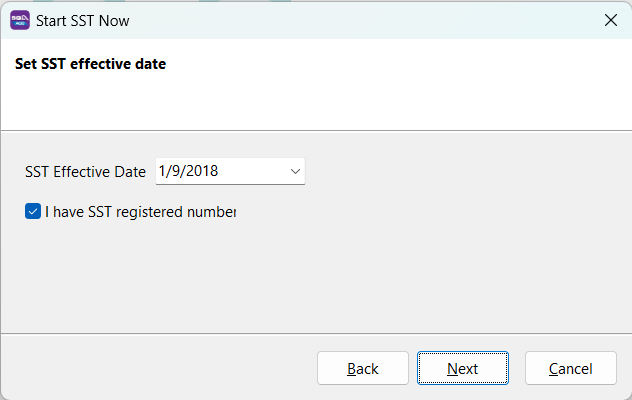The image size is (632, 400).
Task: Click the 'Start SST Now' window title
Action: coord(82,20)
